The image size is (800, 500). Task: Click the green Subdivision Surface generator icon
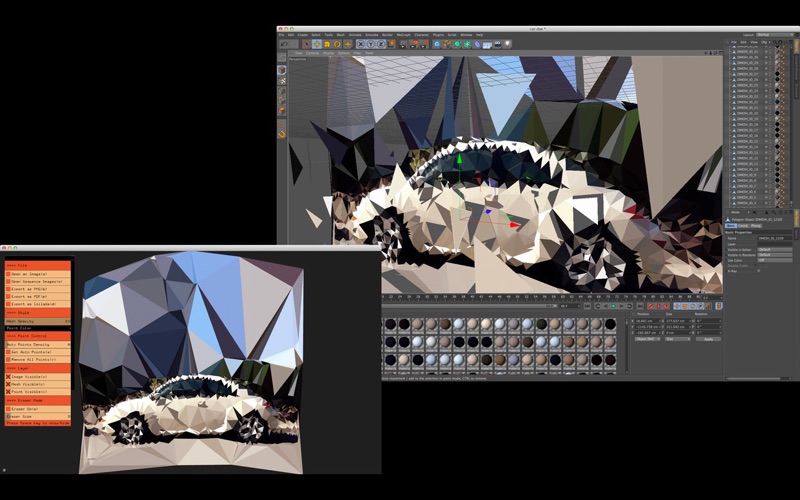pos(457,44)
